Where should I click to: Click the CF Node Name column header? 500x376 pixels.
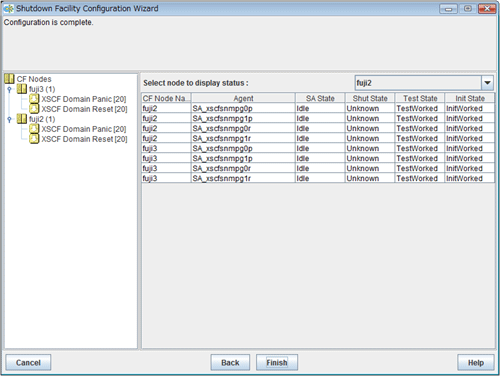click(x=166, y=98)
